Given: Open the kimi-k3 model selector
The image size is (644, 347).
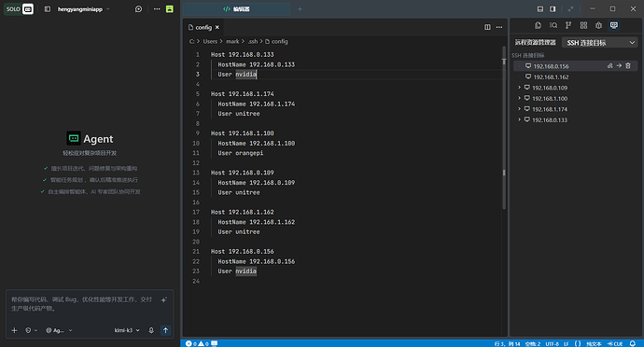Looking at the screenshot, I should pyautogui.click(x=127, y=330).
